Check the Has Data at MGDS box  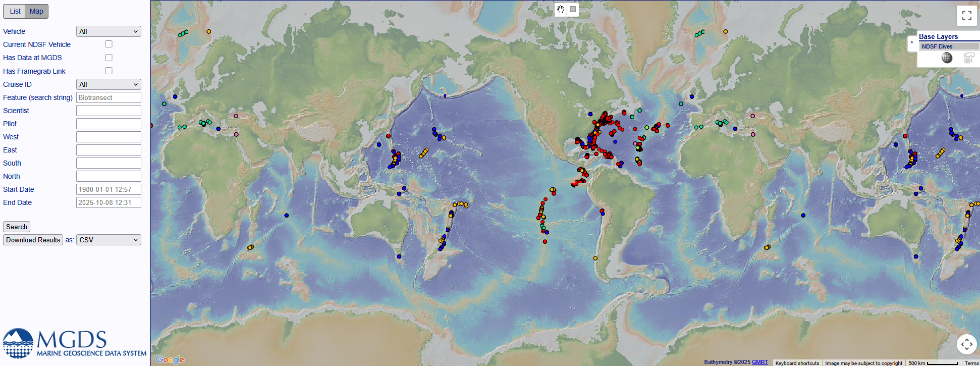108,58
